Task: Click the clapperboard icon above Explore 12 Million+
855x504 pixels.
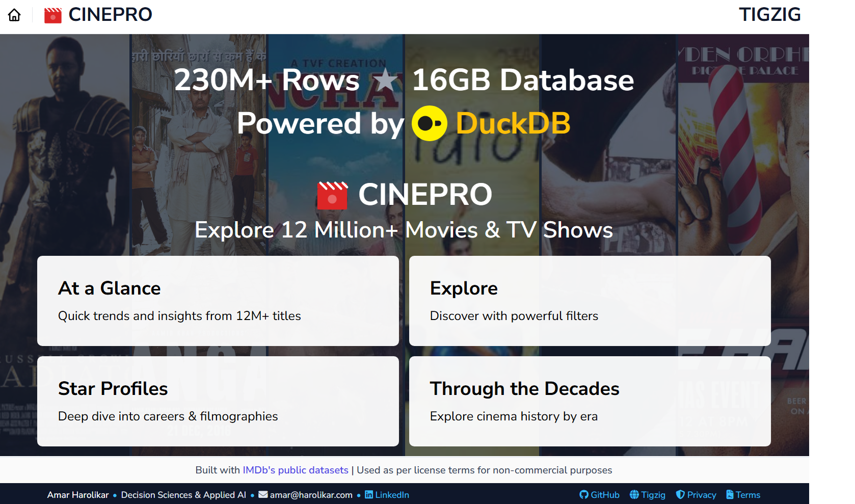Action: pos(332,195)
